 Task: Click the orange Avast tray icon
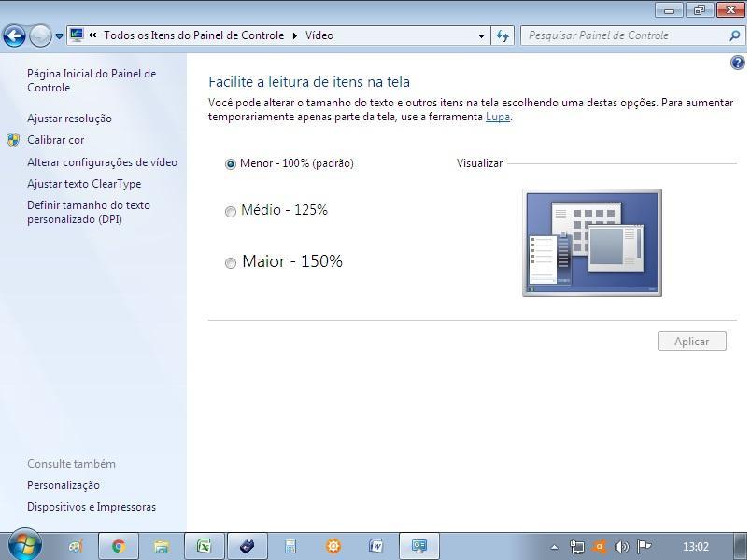click(x=599, y=547)
